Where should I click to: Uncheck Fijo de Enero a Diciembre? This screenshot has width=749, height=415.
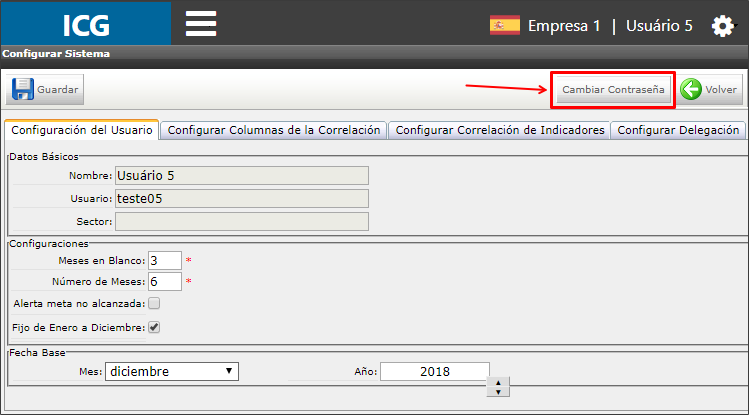click(x=154, y=327)
